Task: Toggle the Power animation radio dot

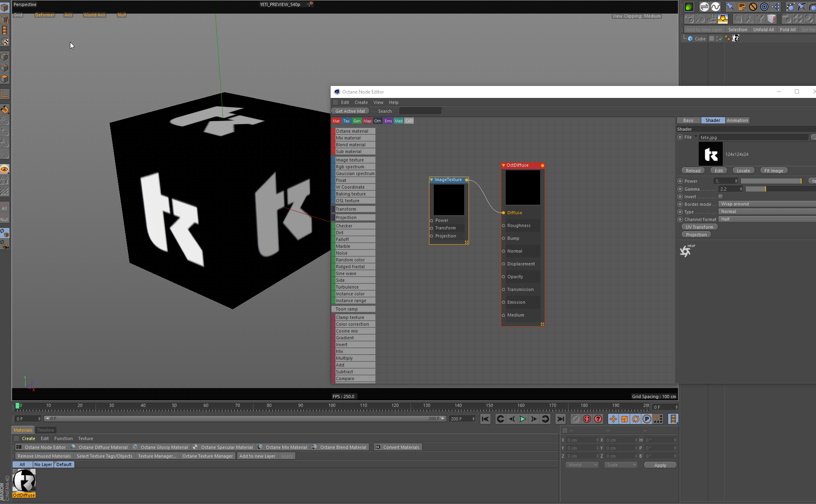Action: pyautogui.click(x=680, y=181)
